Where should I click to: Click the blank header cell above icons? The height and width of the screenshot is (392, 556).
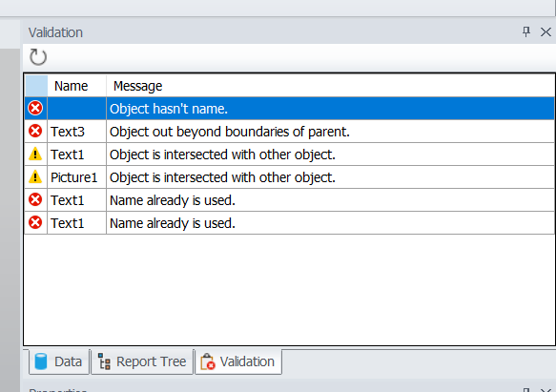tap(36, 86)
